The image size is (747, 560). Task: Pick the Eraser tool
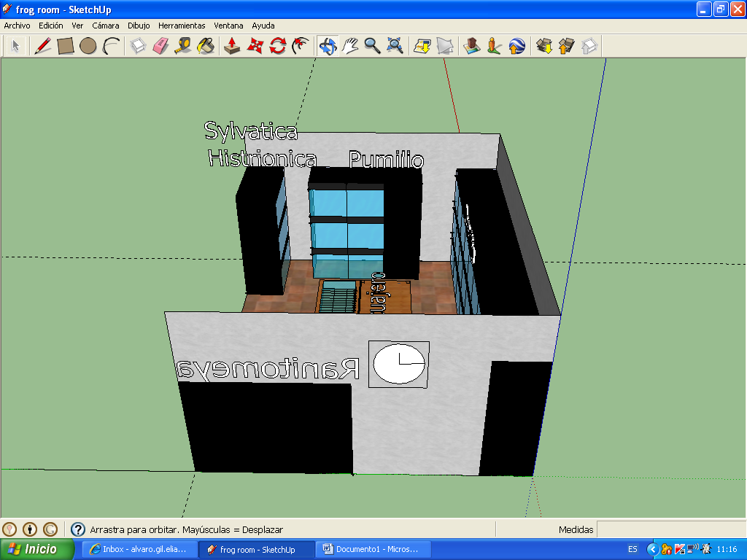[160, 46]
